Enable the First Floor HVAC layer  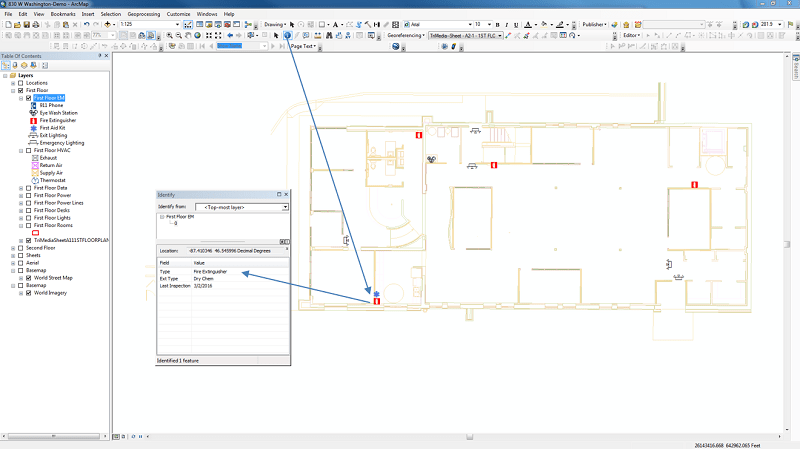tap(29, 151)
